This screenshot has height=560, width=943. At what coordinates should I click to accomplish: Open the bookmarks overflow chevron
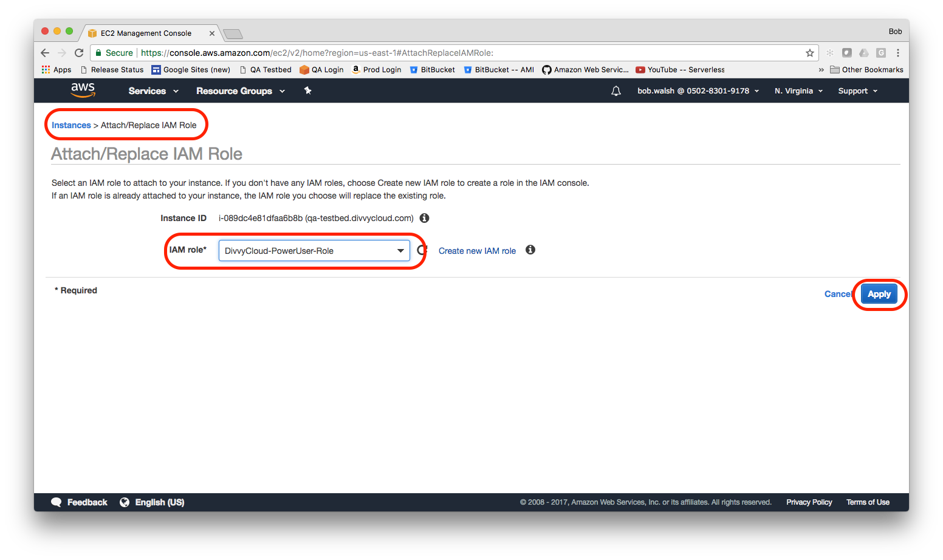tap(821, 70)
